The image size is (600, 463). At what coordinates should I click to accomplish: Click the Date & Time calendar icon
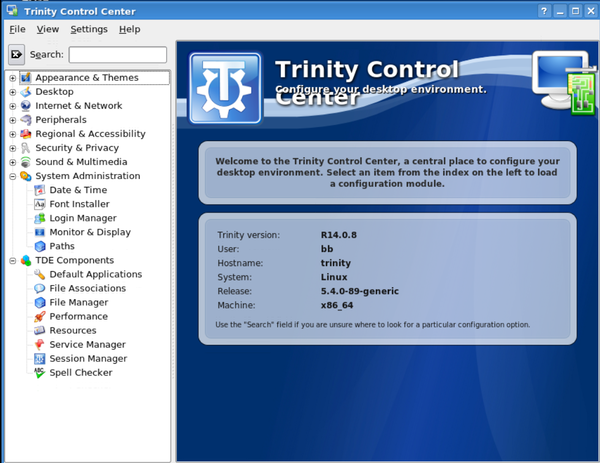click(x=40, y=190)
